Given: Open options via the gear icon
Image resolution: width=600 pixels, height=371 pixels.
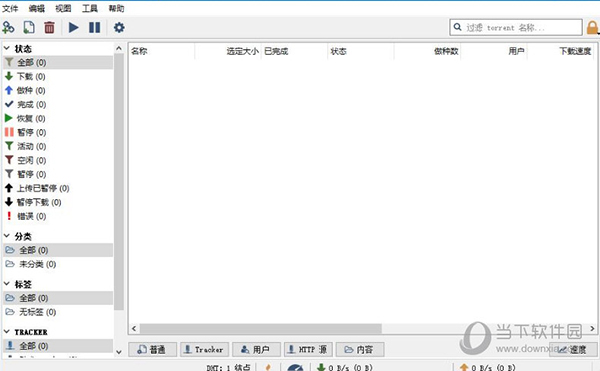Looking at the screenshot, I should (119, 28).
